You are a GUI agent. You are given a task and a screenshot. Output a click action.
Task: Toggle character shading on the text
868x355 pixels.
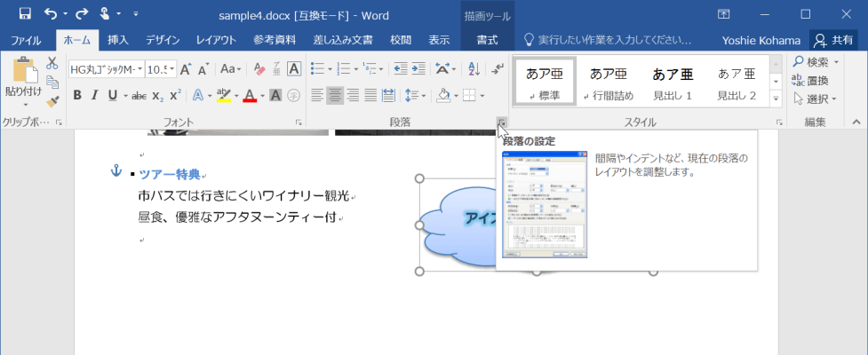point(275,96)
